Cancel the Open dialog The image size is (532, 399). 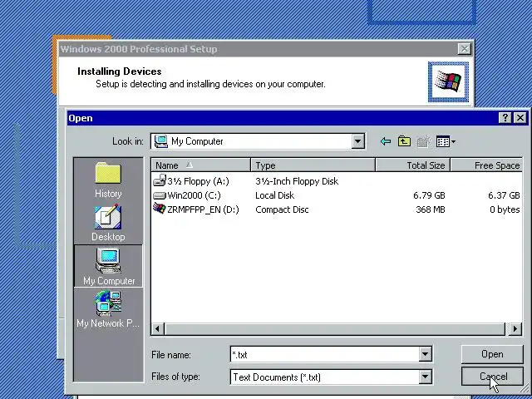coord(492,377)
